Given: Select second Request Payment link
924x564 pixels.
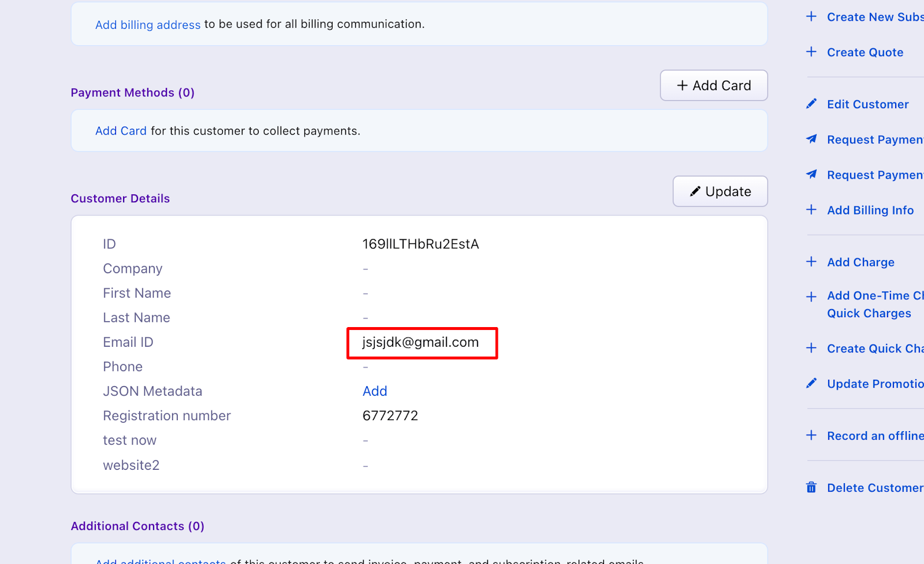Looking at the screenshot, I should (875, 175).
